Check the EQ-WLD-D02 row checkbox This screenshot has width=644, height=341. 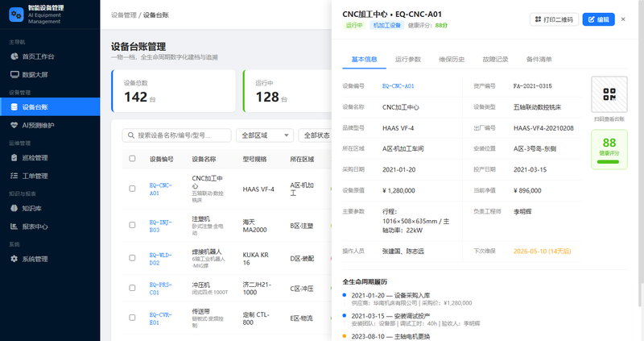click(132, 258)
